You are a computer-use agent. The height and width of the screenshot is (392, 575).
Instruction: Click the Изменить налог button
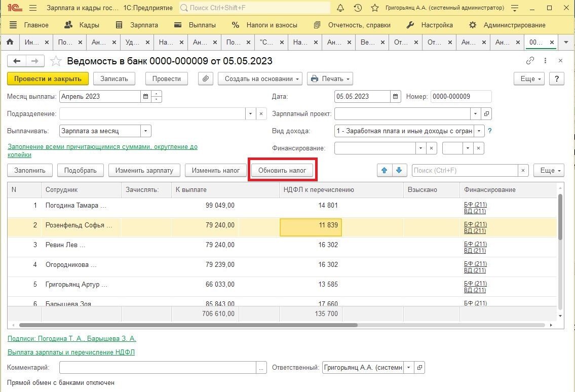pyautogui.click(x=216, y=170)
